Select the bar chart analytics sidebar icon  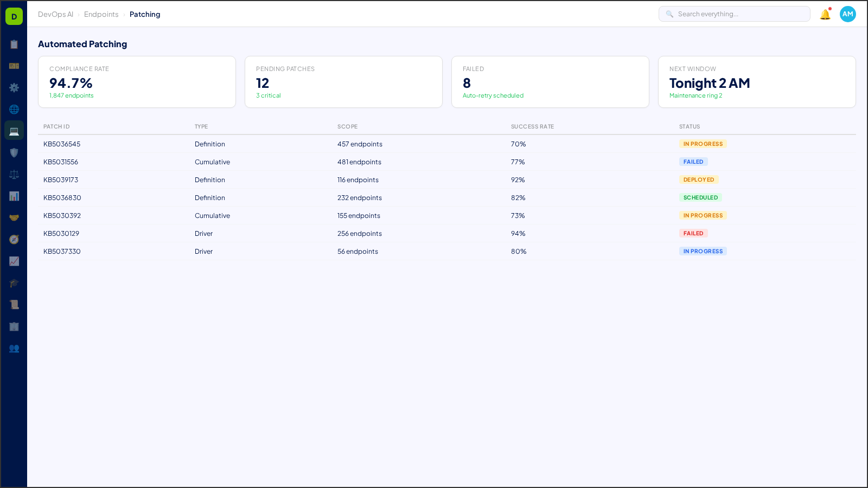point(14,196)
